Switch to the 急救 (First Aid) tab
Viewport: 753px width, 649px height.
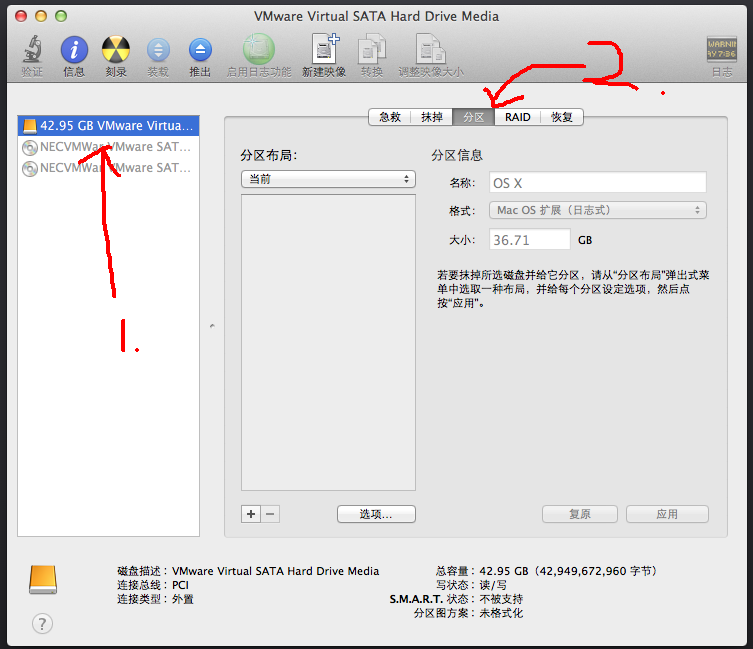click(389, 117)
